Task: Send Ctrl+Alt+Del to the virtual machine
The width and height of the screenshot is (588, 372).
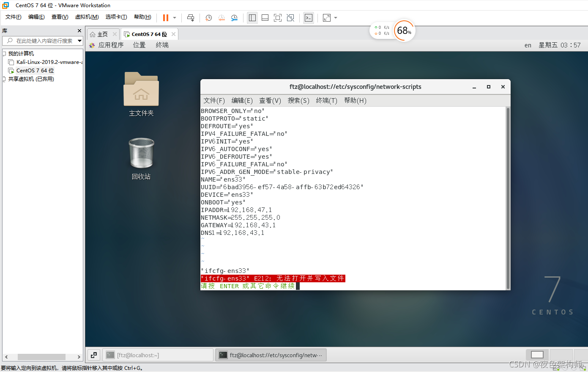Action: point(191,18)
